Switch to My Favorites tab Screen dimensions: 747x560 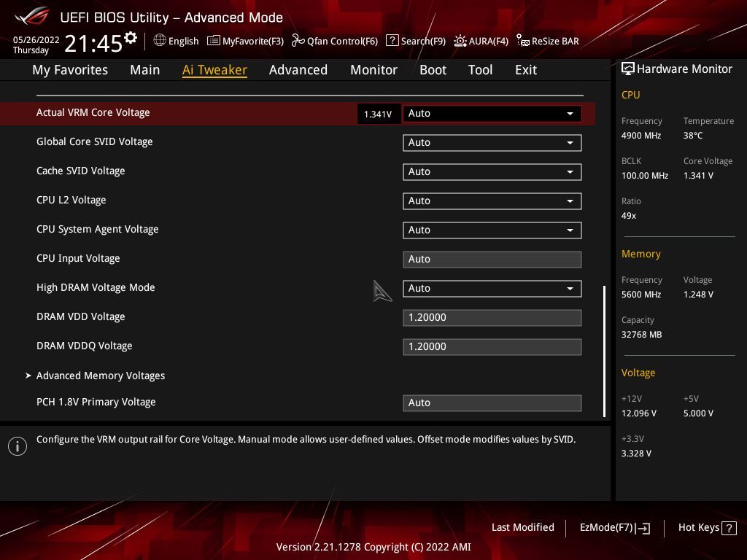70,70
